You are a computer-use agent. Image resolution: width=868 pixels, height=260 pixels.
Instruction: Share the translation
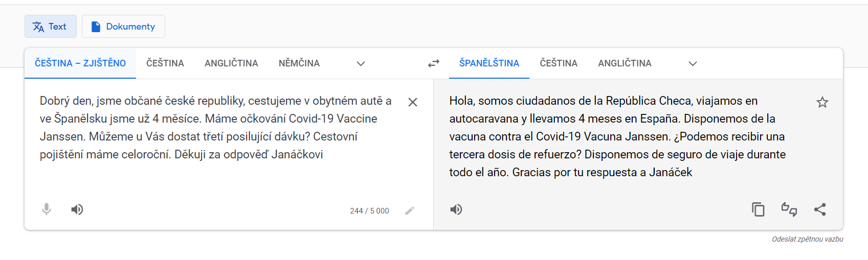tap(820, 209)
